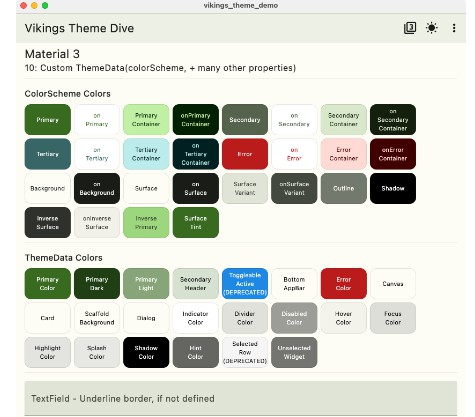Choose the Splash Color swatch
The height and width of the screenshot is (417, 475).
(x=97, y=352)
